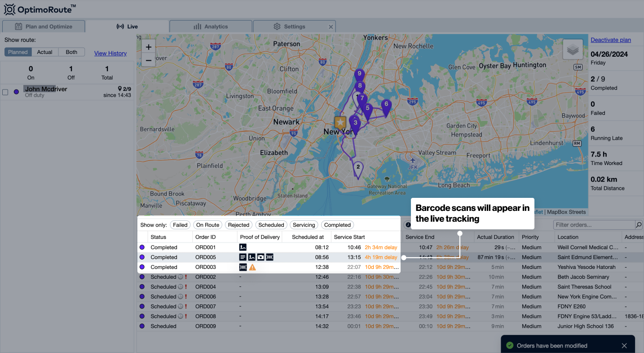The height and width of the screenshot is (353, 644).
Task: Zoom in with the map plus icon
Action: 148,46
